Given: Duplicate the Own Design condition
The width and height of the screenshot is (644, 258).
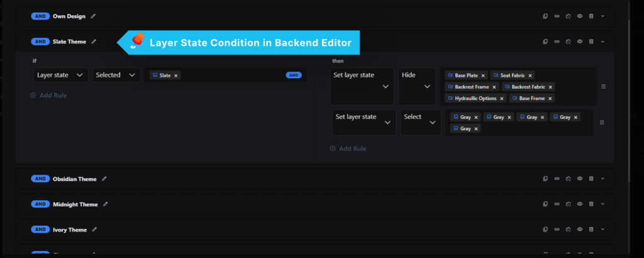Looking at the screenshot, I should pos(545,16).
